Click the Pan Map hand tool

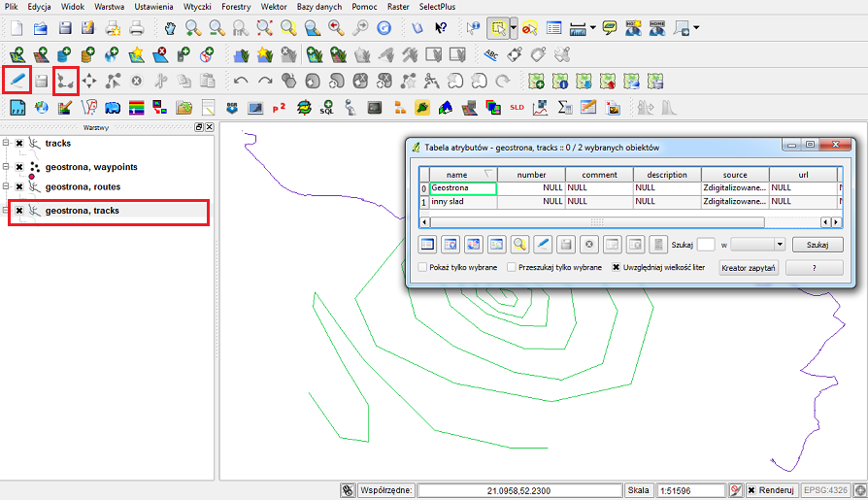170,28
